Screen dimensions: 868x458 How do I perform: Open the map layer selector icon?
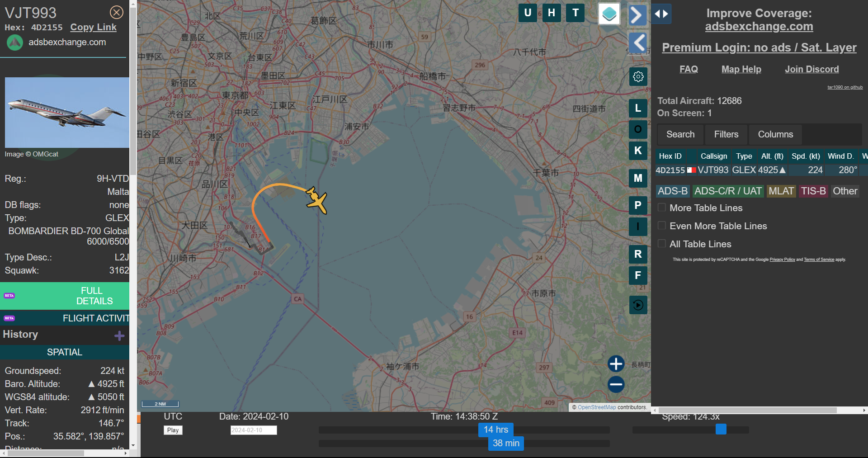pyautogui.click(x=609, y=14)
